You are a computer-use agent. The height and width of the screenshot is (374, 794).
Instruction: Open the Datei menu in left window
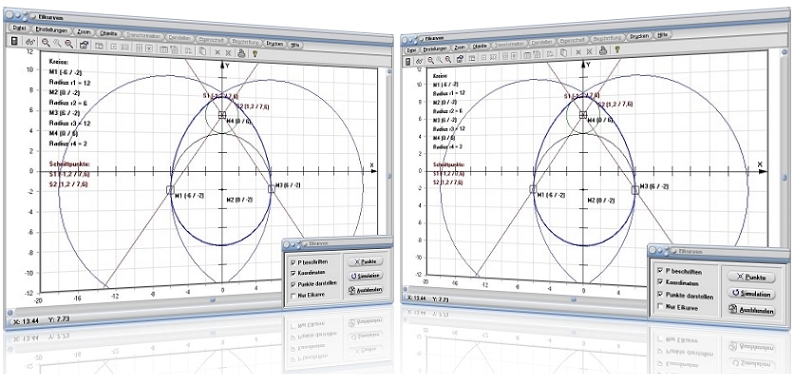[18, 28]
